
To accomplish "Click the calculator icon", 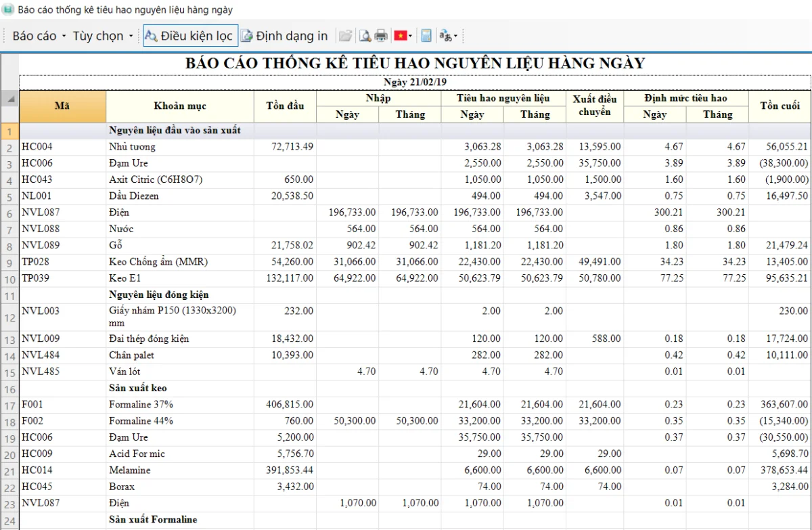I will 426,36.
